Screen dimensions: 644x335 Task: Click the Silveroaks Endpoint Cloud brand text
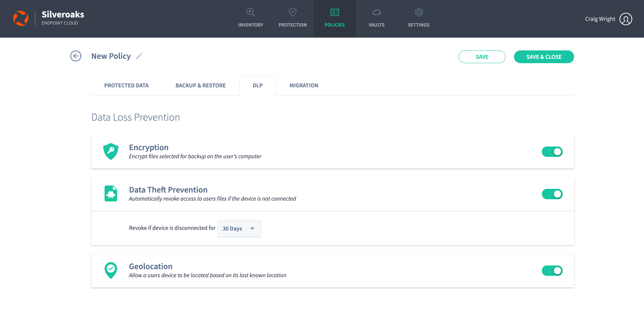pos(63,18)
